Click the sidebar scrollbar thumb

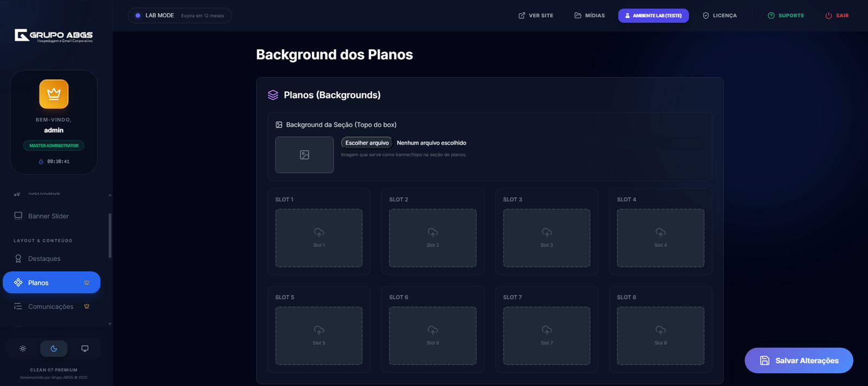tap(110, 236)
